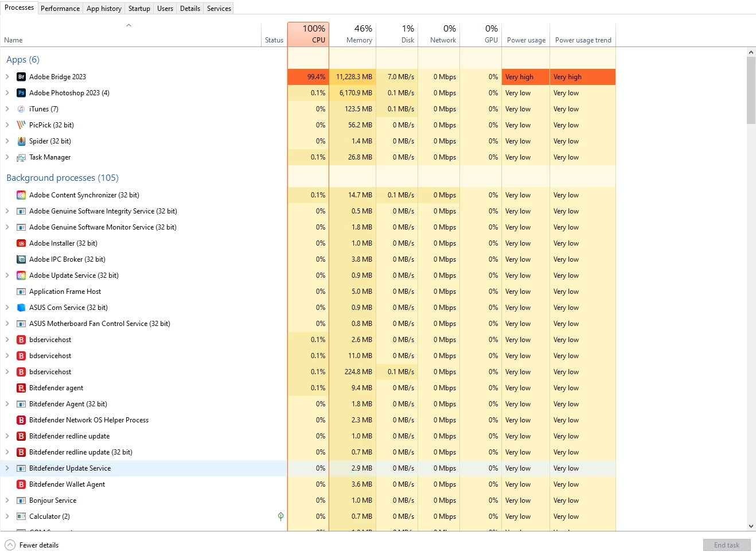The height and width of the screenshot is (559, 756).
Task: Expand the ASUS Com Service entry
Action: coord(7,308)
